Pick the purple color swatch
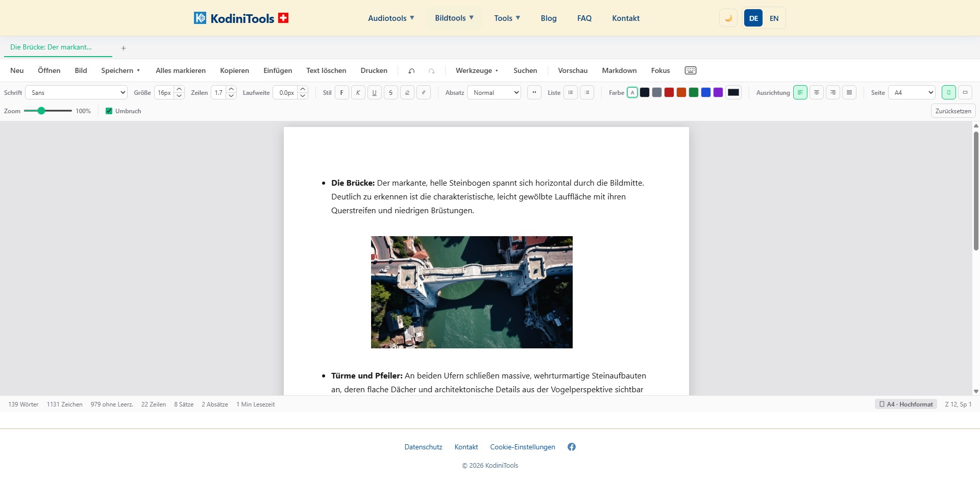The height and width of the screenshot is (482, 980). pos(718,92)
